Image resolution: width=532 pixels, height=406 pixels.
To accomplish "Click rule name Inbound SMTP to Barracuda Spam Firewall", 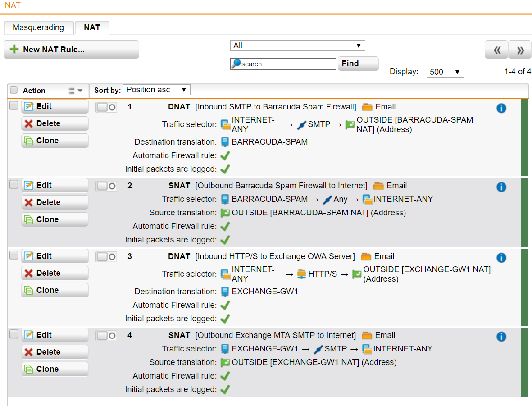I will pyautogui.click(x=276, y=107).
